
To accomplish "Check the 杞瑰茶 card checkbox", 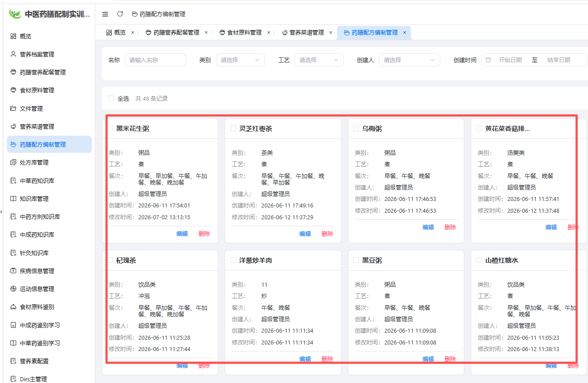I will (x=111, y=260).
